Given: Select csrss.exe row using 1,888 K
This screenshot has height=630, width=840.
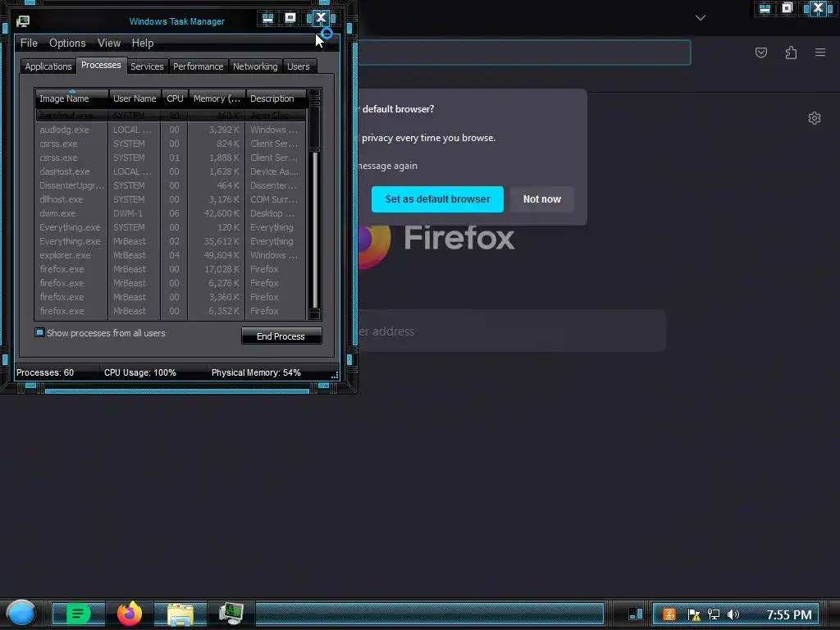Looking at the screenshot, I should tap(171, 157).
